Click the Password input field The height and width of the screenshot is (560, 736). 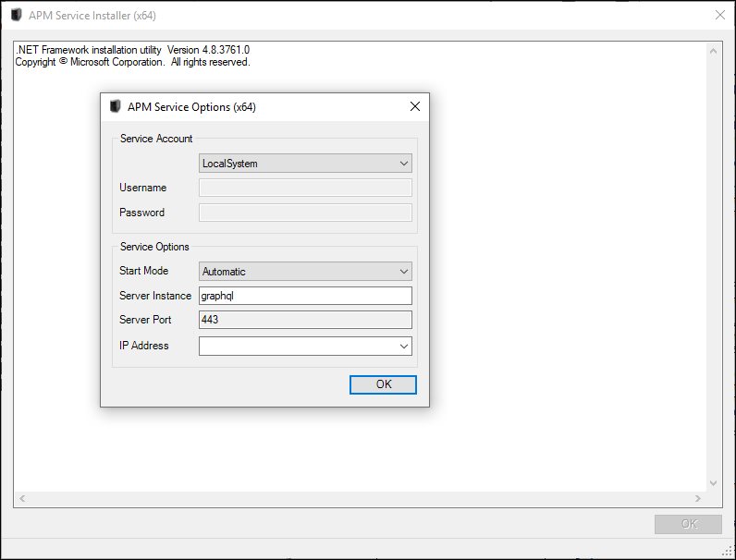305,213
